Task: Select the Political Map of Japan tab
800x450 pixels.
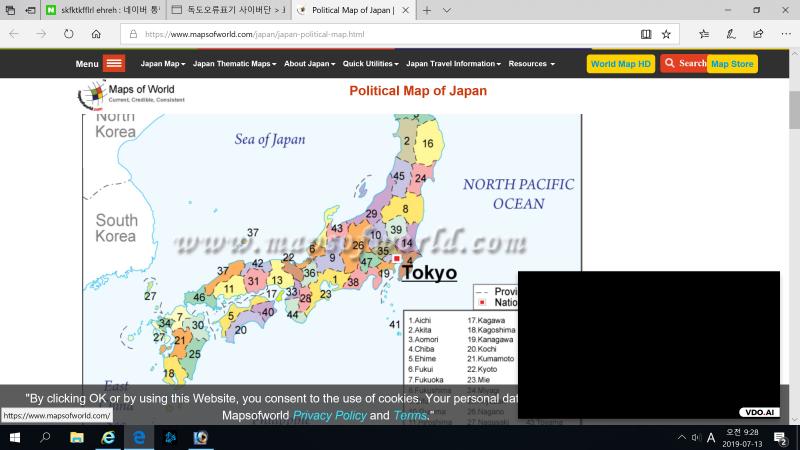Action: click(352, 10)
